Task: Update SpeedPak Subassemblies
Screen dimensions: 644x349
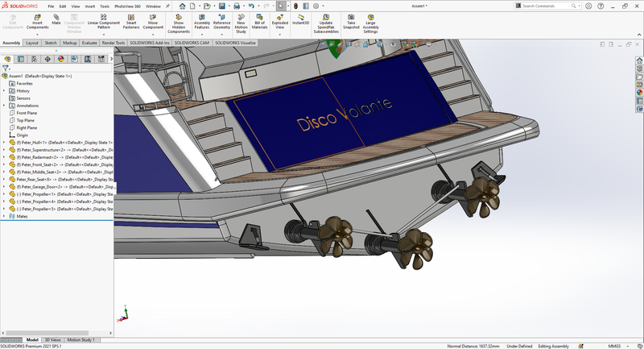Action: [326, 23]
